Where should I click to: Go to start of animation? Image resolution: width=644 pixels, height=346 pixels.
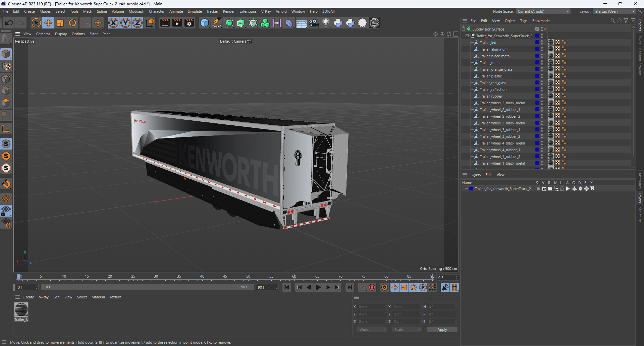286,287
